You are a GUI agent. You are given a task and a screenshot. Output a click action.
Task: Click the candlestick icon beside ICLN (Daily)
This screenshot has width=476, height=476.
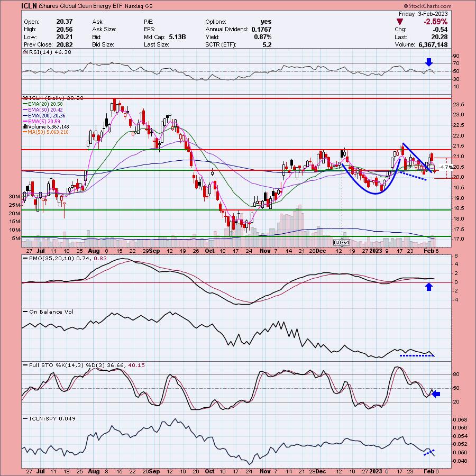pyautogui.click(x=25, y=98)
